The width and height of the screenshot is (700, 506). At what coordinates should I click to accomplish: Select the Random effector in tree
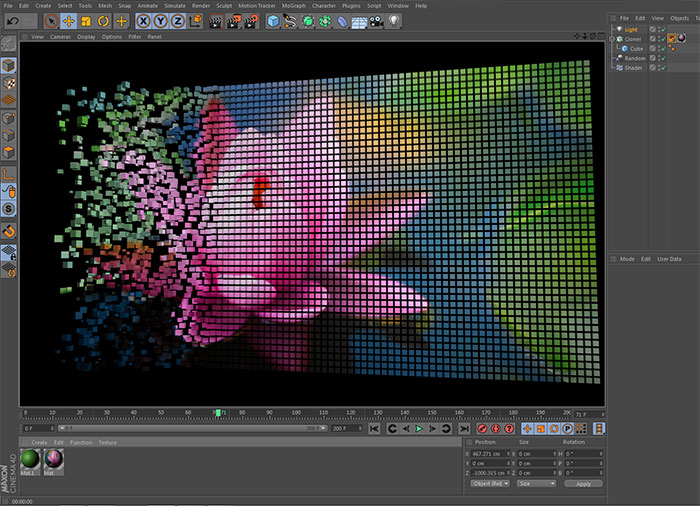point(635,58)
